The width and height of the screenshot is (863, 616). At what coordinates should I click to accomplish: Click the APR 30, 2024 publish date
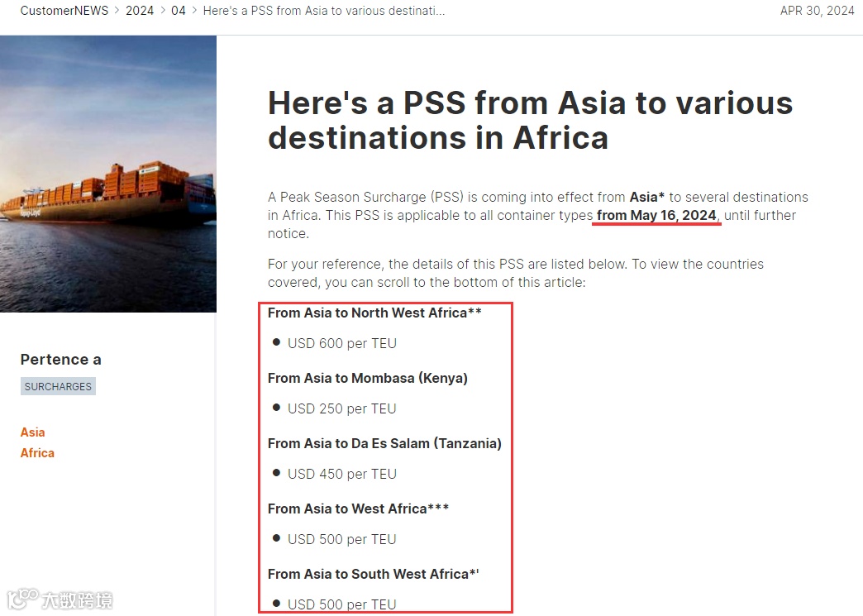click(818, 11)
